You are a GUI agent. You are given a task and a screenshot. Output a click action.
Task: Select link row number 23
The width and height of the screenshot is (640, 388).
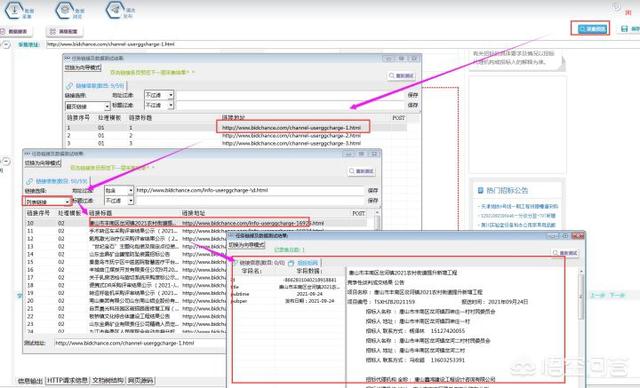click(x=125, y=324)
